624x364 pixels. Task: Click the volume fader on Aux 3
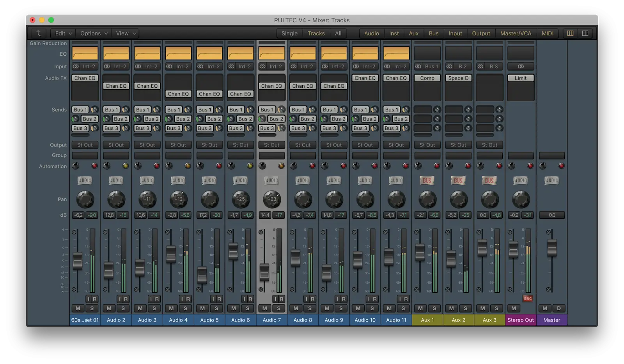point(482,248)
